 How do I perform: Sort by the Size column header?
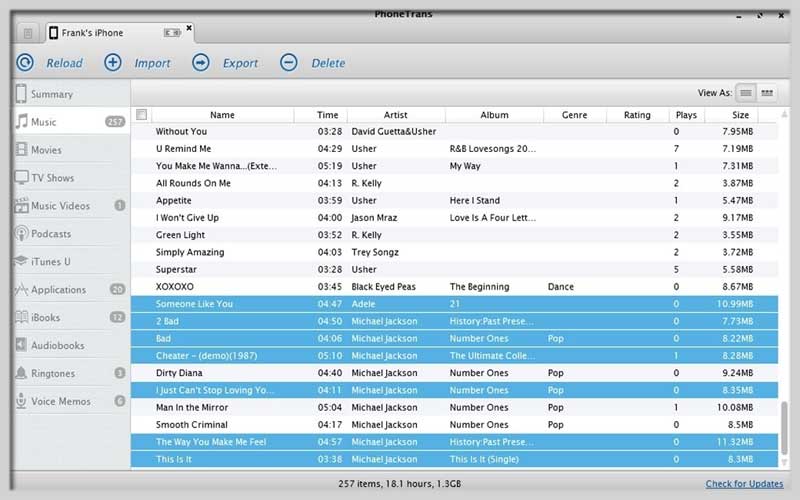[x=740, y=115]
